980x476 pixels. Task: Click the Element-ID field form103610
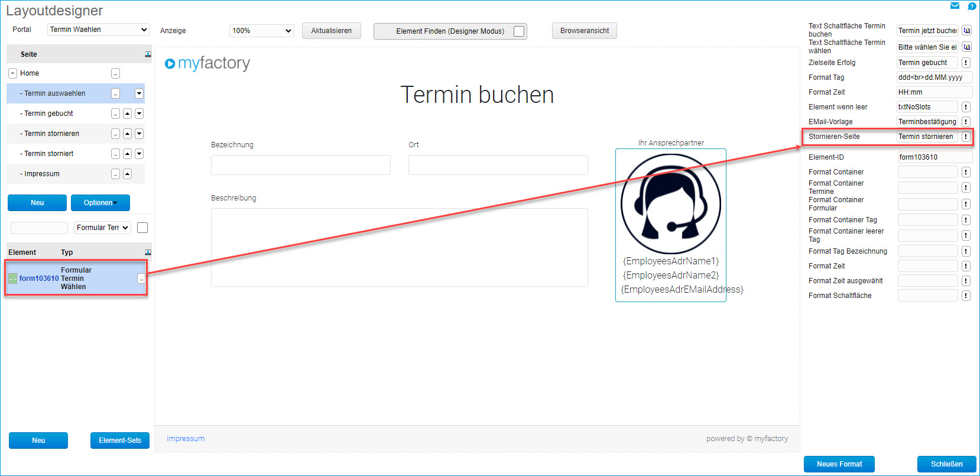coord(935,157)
